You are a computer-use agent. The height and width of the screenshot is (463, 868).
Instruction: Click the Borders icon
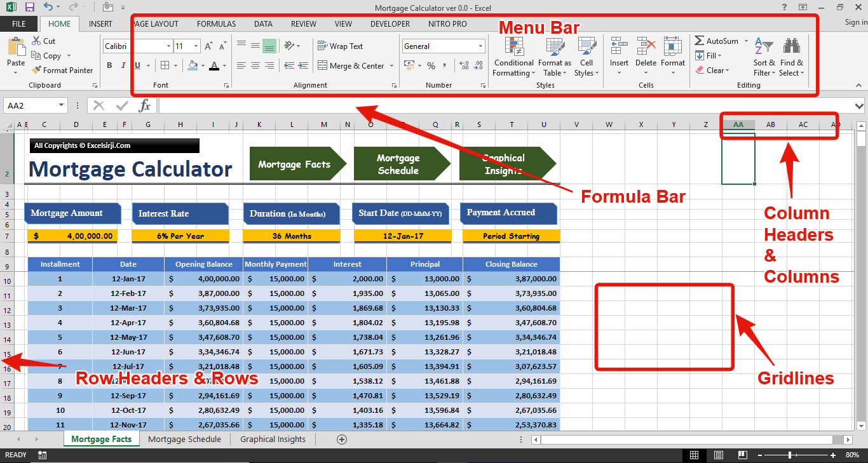165,65
